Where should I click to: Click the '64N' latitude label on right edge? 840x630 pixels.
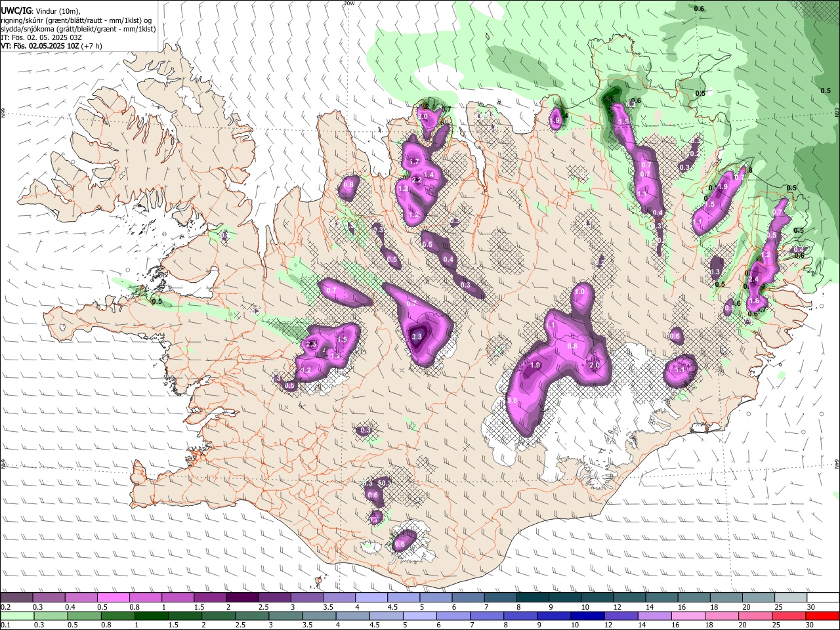point(837,464)
